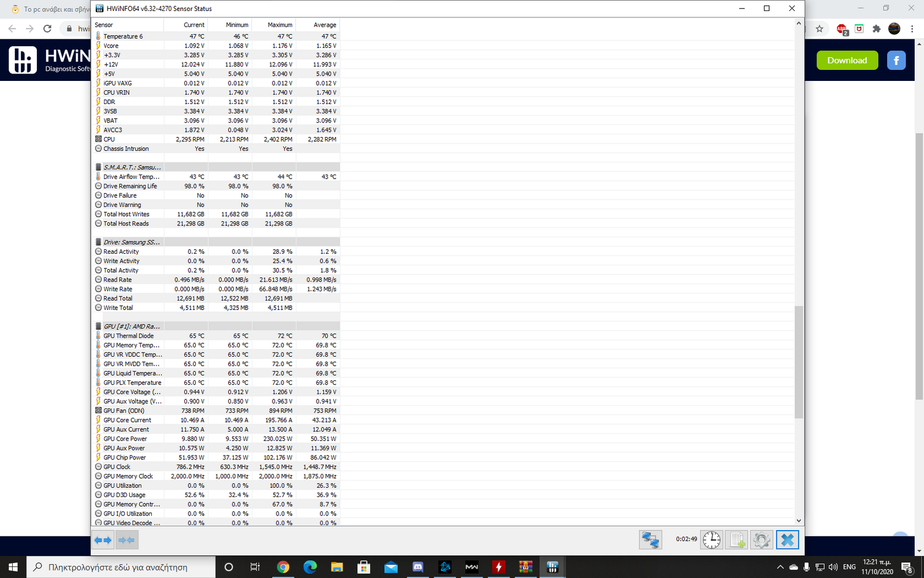
Task: Click the Current column header
Action: [x=186, y=25]
